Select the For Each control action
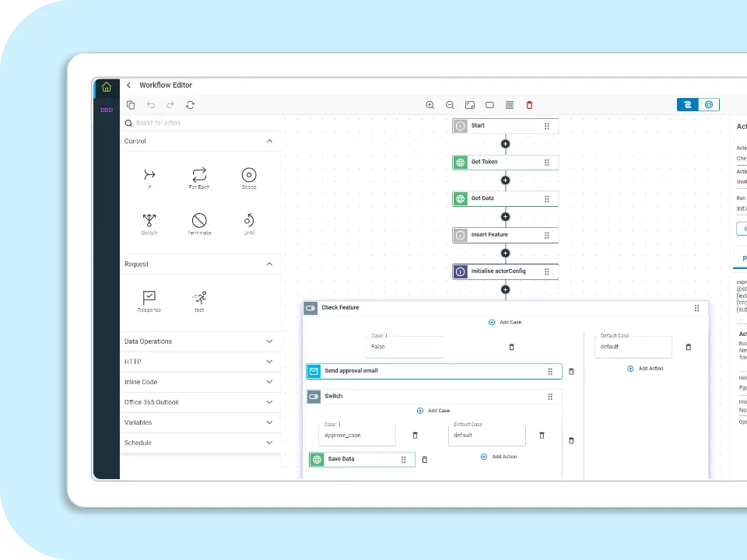Image resolution: width=747 pixels, height=560 pixels. point(199,177)
